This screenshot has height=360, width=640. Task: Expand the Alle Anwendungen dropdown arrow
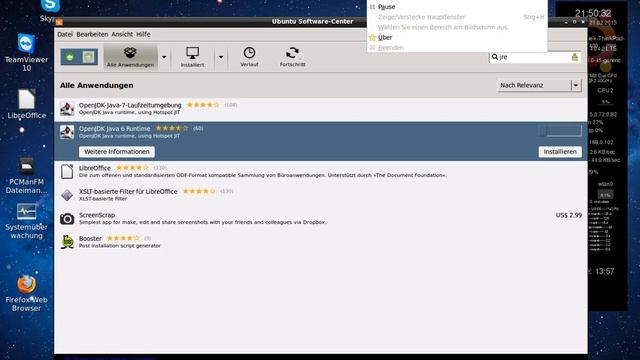pos(164,57)
